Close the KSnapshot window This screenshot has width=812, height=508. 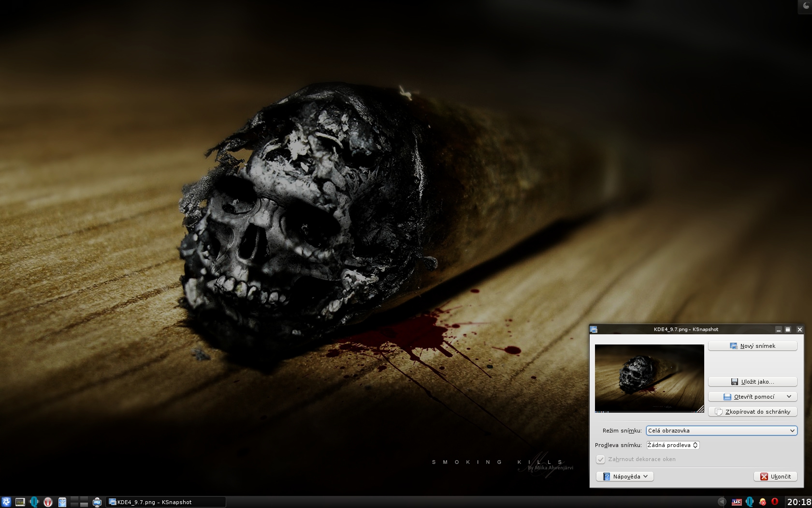coord(799,329)
